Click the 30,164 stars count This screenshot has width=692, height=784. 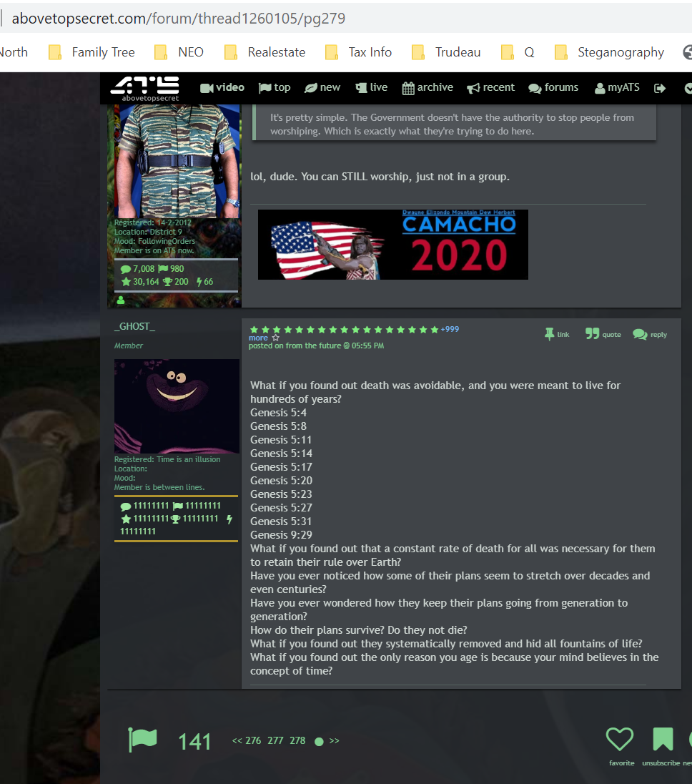(x=146, y=282)
